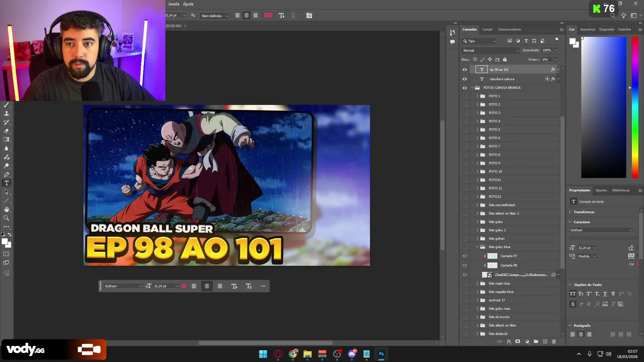Image resolution: width=644 pixels, height=362 pixels.
Task: Lock layer position with the move icon
Action: pyautogui.click(x=490, y=59)
